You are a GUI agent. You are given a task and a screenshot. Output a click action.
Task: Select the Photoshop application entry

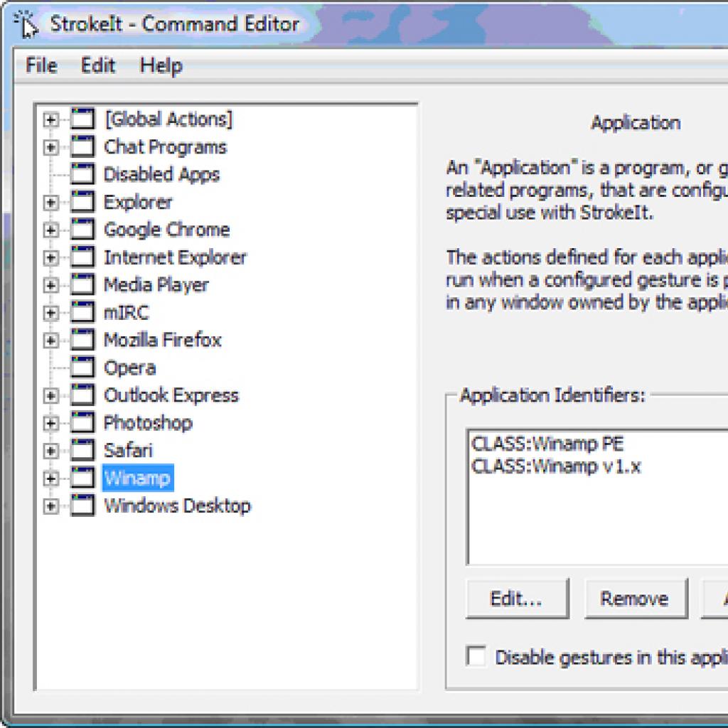click(x=148, y=424)
